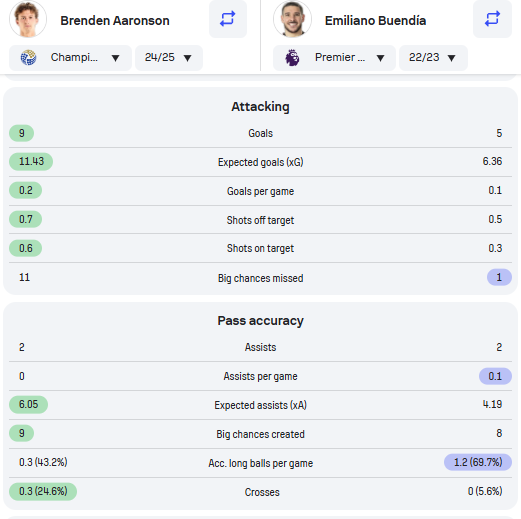
Task: Click the 11.43 expected goals badge
Action: 31,162
